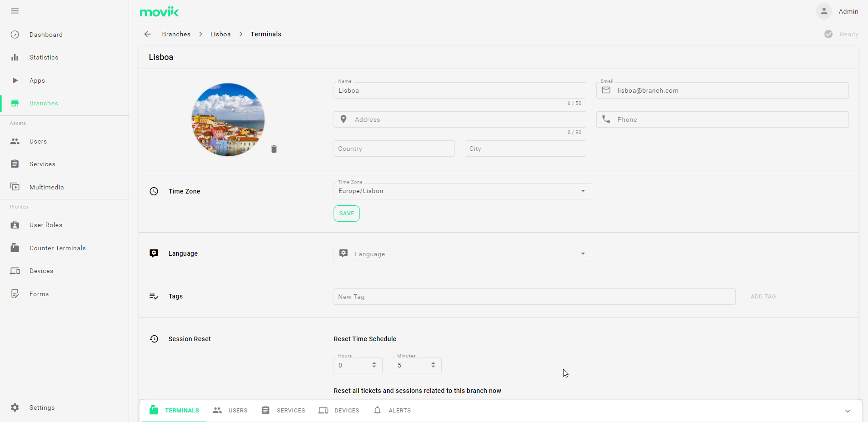Adjust the Minutes stepper arrows
This screenshot has height=422, width=868.
[x=433, y=365]
